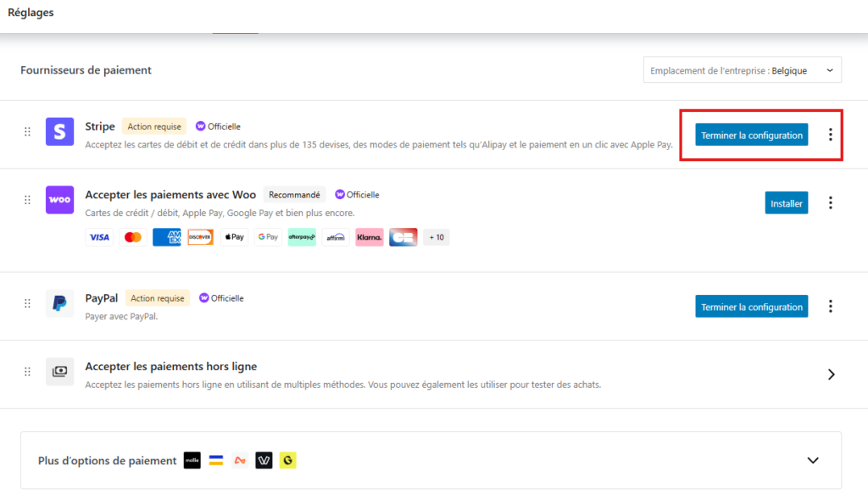Click the yellow G payment icon
The height and width of the screenshot is (499, 868).
(288, 460)
